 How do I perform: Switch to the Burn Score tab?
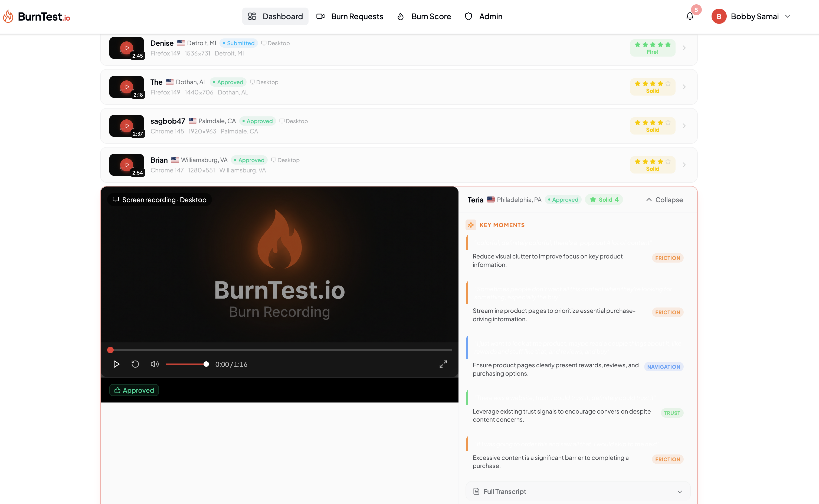click(x=424, y=16)
